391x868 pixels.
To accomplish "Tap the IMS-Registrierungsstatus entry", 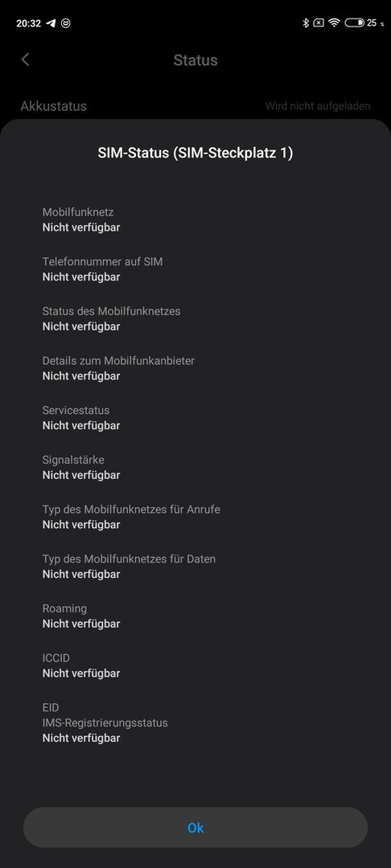I will [x=195, y=730].
